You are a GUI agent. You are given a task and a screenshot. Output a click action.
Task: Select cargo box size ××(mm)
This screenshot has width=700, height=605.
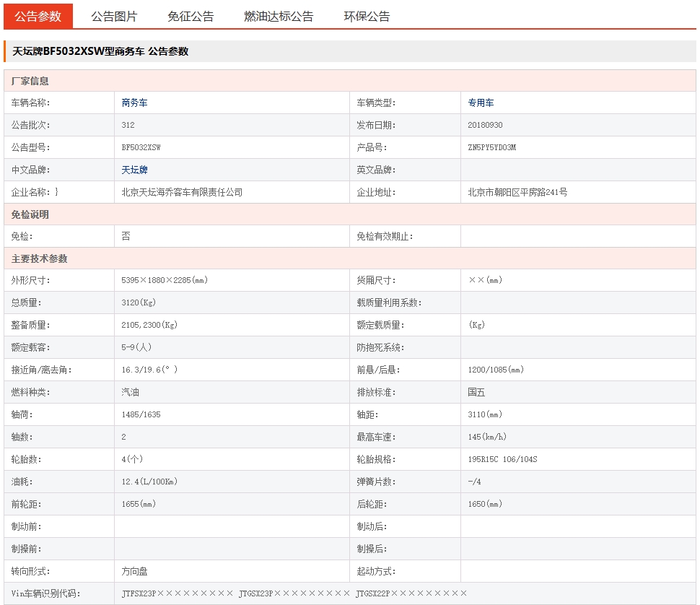click(485, 280)
